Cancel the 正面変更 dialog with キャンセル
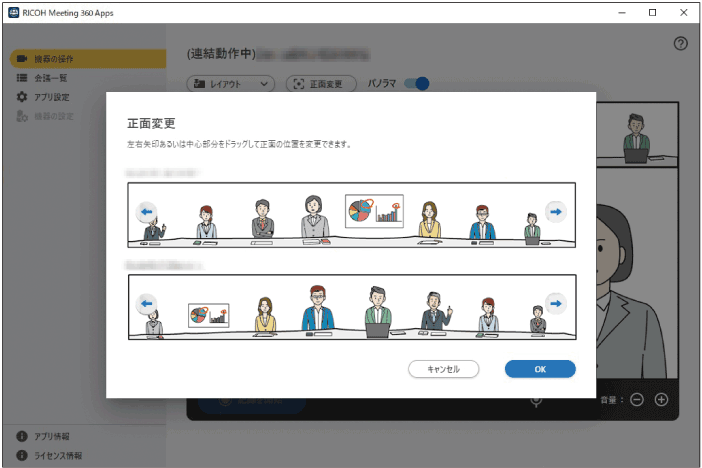Screen dimensions: 702x468 tap(443, 369)
